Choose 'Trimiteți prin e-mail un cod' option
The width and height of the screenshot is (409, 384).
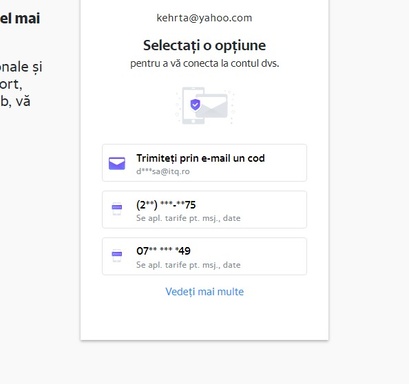point(204,163)
